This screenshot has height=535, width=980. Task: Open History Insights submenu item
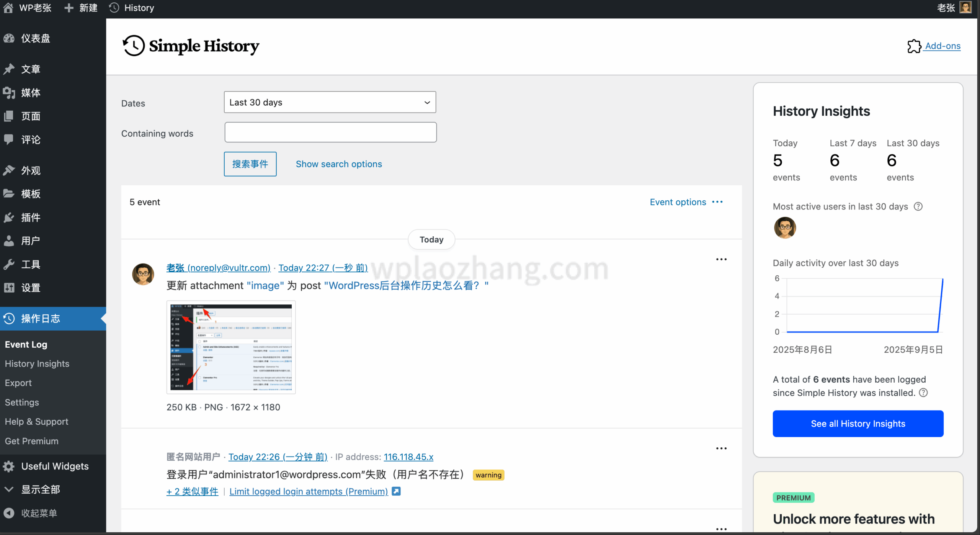click(x=37, y=364)
